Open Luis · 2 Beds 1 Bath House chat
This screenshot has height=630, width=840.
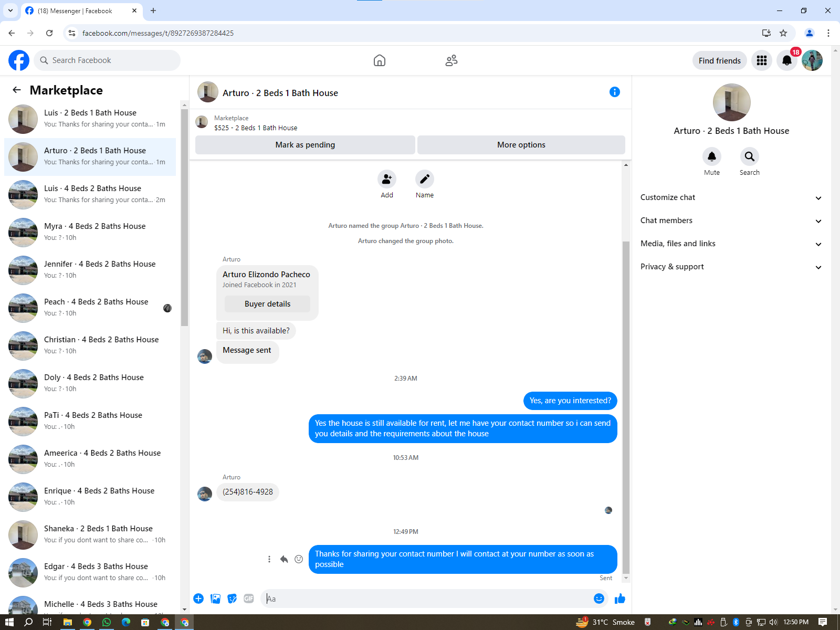90,119
